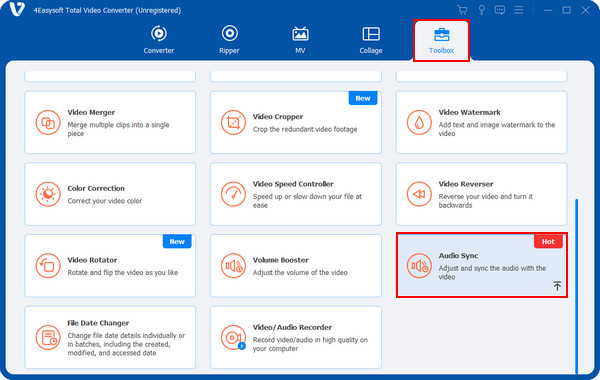
Task: Open the Video Speed Controller tool title
Action: (293, 184)
